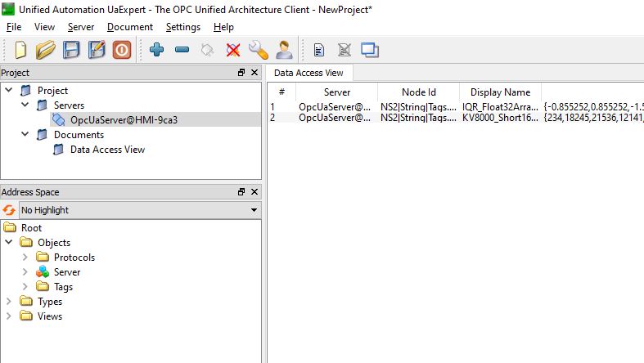Select the Types folder item
Screen dimensions: 644x363
[50, 302]
